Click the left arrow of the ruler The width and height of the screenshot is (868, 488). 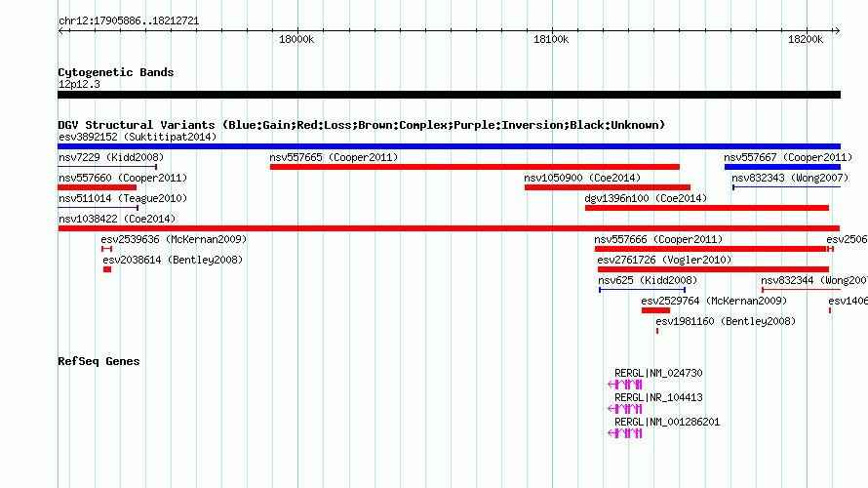click(61, 31)
